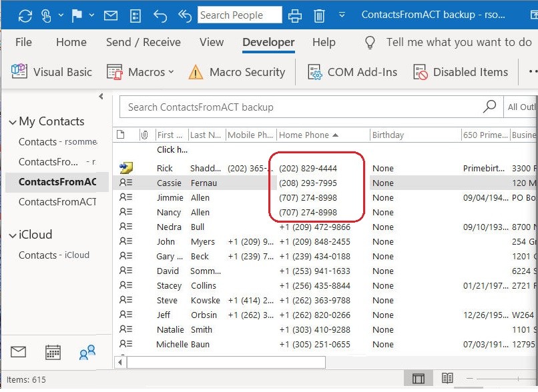Sort by Mobile Phone column header
This screenshot has width=538, height=392.
(x=251, y=135)
